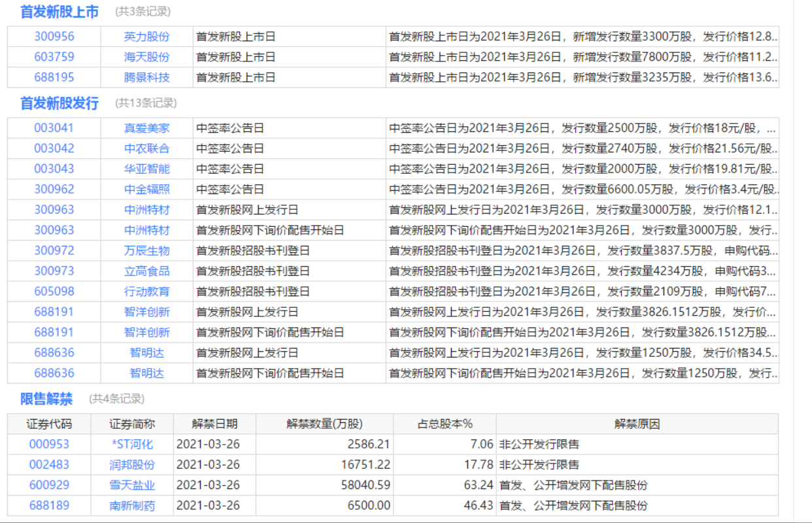Screen dimensions: 812x523
Task: Open stock code link 688189
Action: [49, 505]
